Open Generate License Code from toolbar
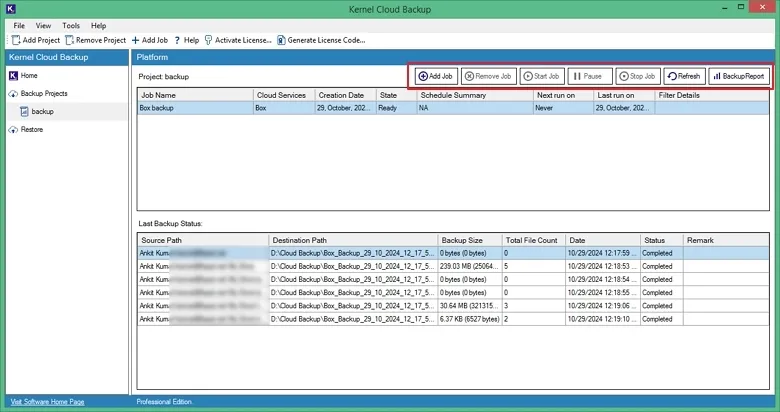Image resolution: width=780 pixels, height=412 pixels. click(321, 40)
